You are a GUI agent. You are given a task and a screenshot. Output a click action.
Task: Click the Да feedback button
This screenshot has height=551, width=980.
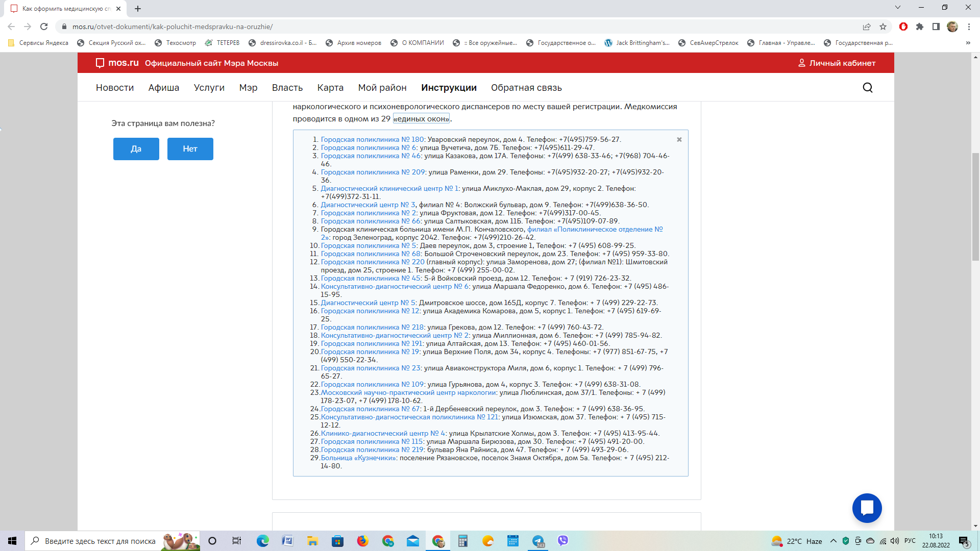(136, 149)
